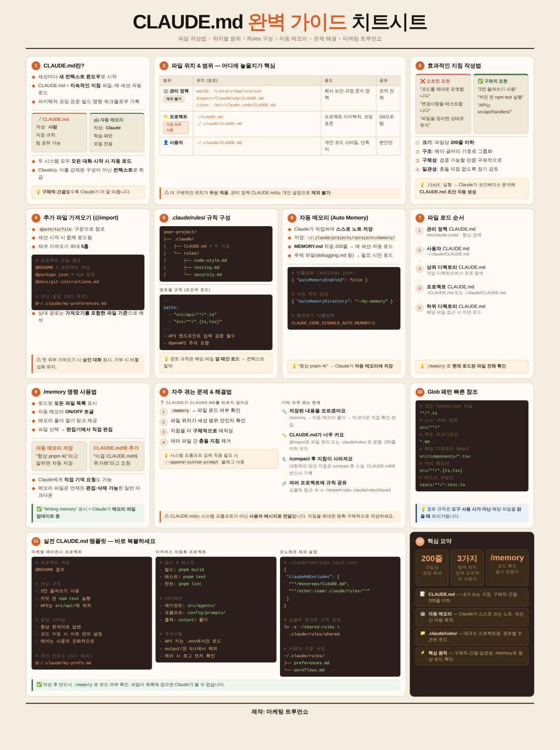
Task: Click the ~/.claude/projects/<project>/memory/ path
Action: [x=351, y=238]
